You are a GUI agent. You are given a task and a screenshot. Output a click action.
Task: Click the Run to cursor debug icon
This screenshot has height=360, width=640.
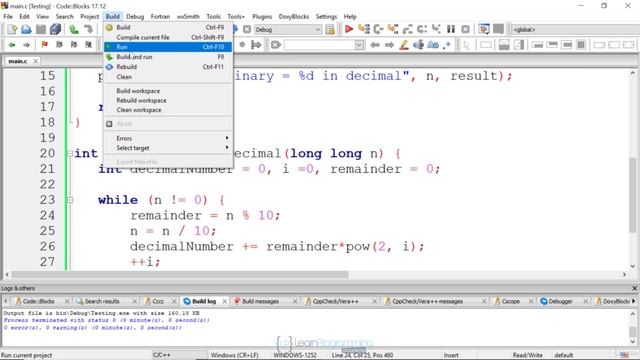(x=363, y=29)
